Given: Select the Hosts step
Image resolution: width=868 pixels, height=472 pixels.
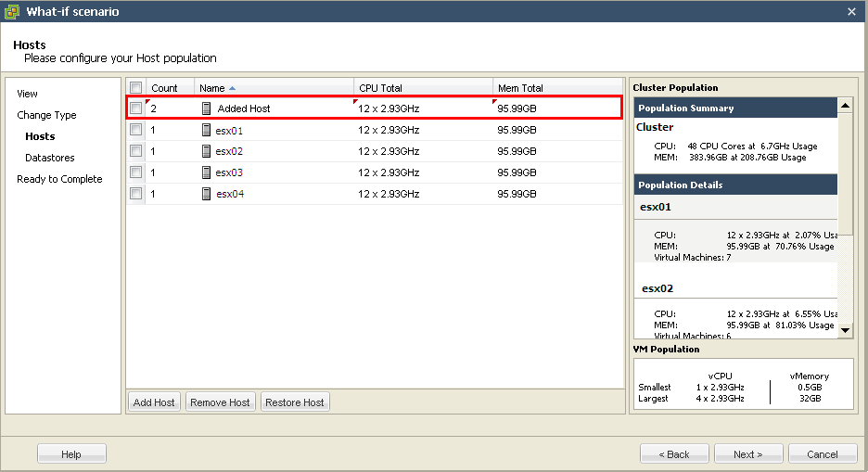Looking at the screenshot, I should point(40,136).
